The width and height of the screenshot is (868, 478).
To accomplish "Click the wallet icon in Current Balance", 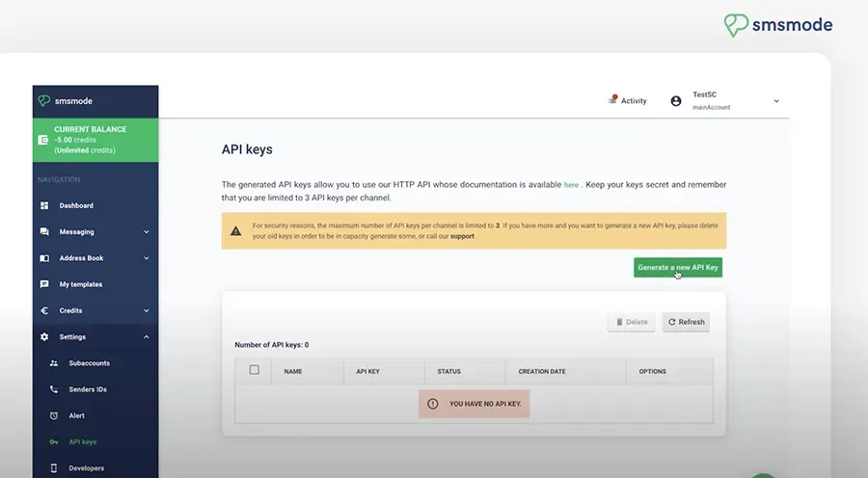I will click(43, 140).
